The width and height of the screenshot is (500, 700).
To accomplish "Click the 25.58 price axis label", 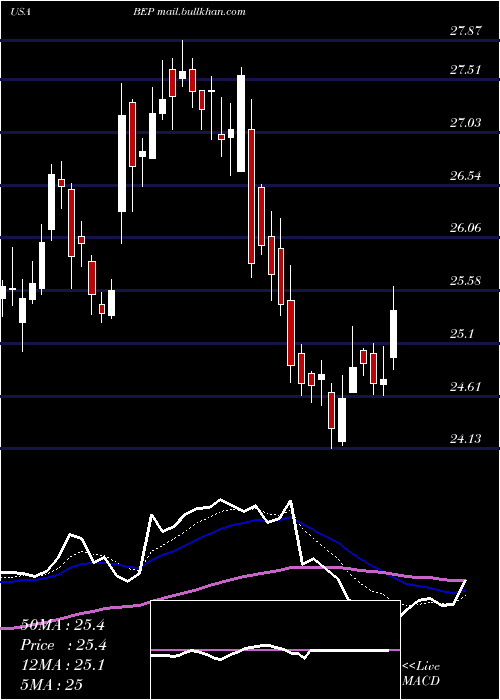I will tap(466, 281).
